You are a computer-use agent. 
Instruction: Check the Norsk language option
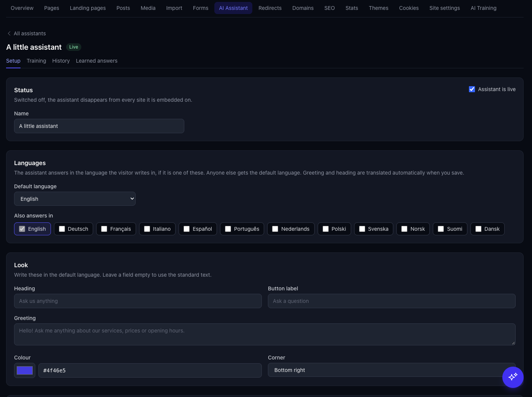click(x=404, y=229)
